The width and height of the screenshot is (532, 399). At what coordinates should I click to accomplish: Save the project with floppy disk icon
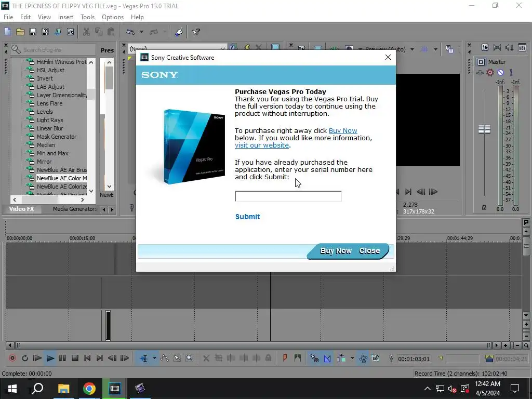click(33, 32)
